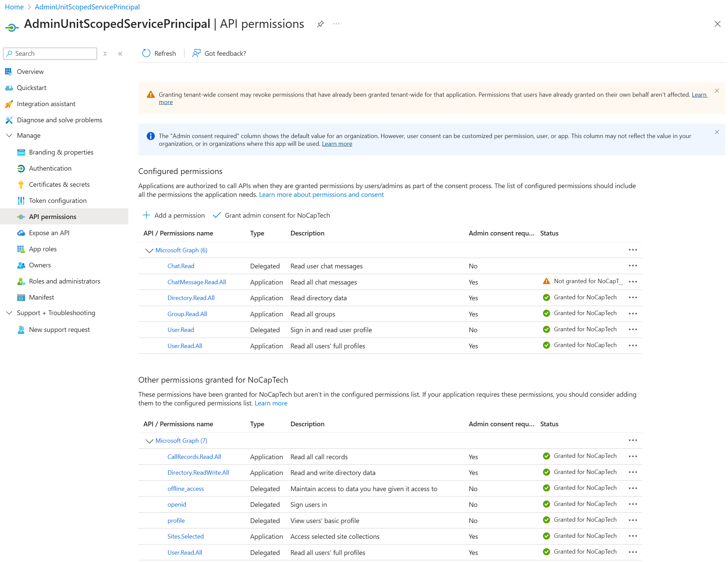
Task: Open the User.Read permission
Action: (181, 330)
